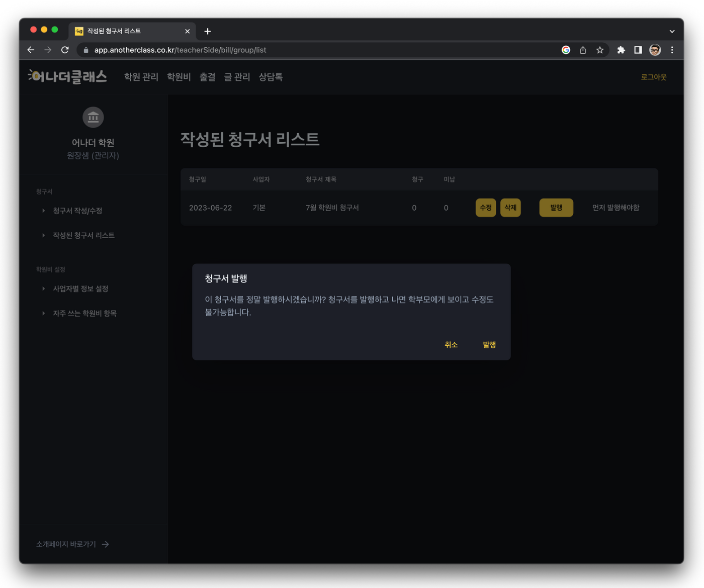Reload the page with refresh icon
Image resolution: width=704 pixels, height=588 pixels.
click(65, 50)
